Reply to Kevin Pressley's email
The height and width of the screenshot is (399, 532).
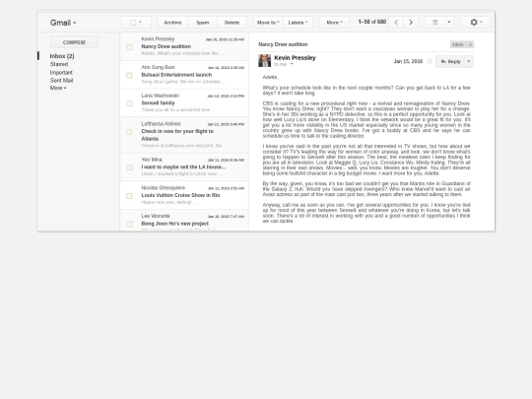(x=450, y=61)
